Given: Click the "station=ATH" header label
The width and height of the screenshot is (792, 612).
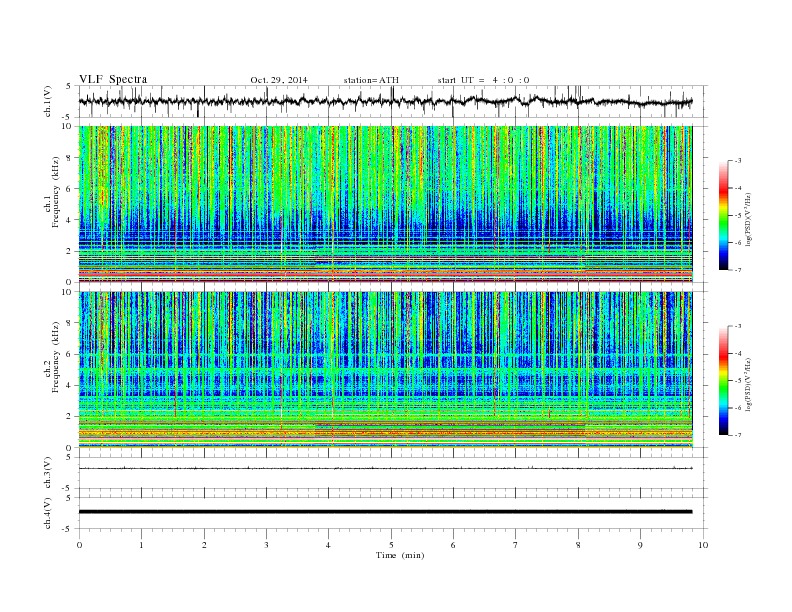Looking at the screenshot, I should point(371,80).
